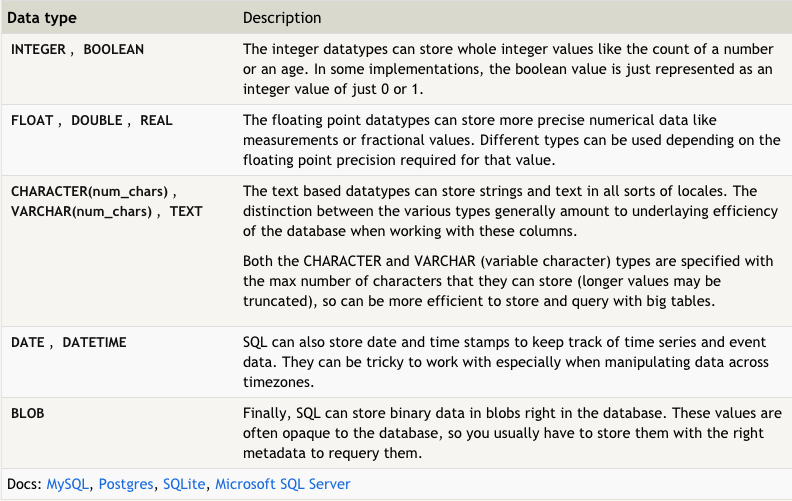Click the CHARACTER(num_chars) data type label

(x=91, y=191)
